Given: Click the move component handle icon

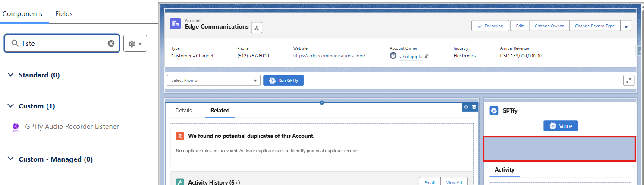Looking at the screenshot, I should tap(466, 107).
